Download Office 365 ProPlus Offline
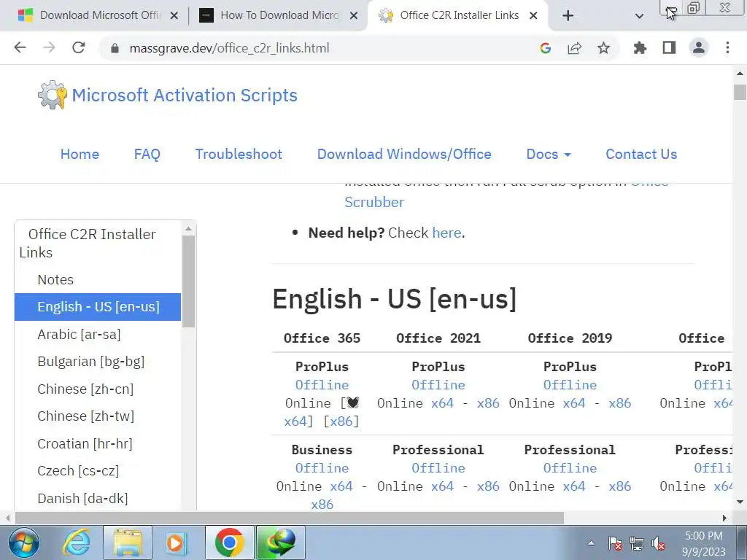Image resolution: width=747 pixels, height=560 pixels. point(322,385)
